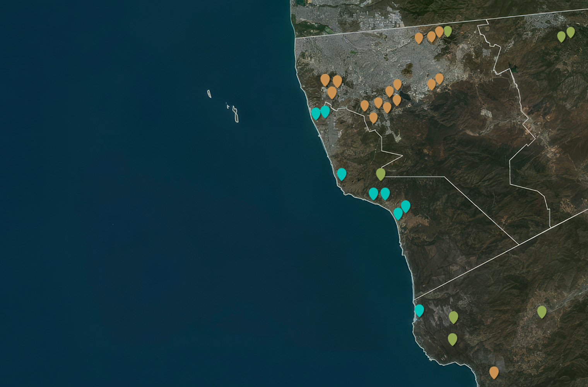Open the upper teal pin of the diagonal coastal pair
The image size is (588, 387).
pyautogui.click(x=405, y=206)
